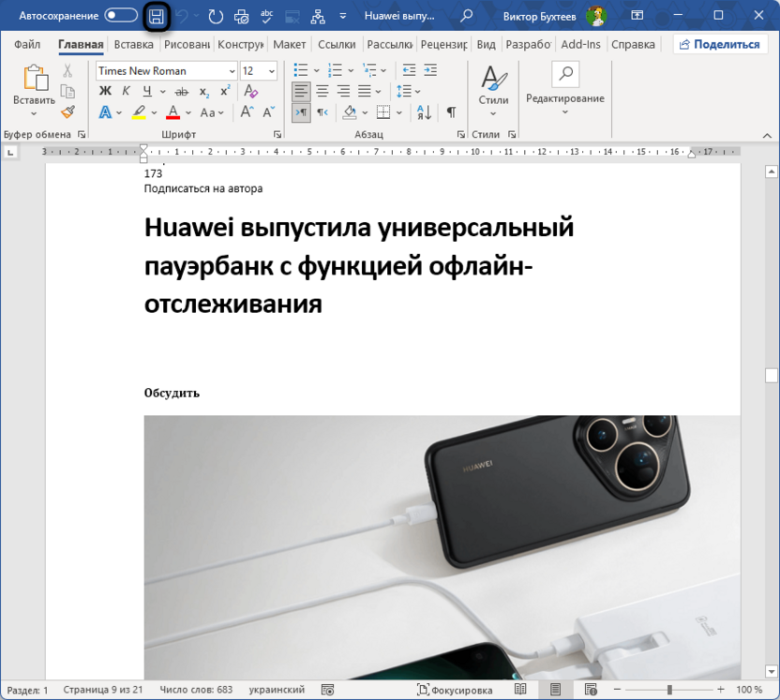Switch to the Вид tab
Viewport: 780px width, 700px height.
click(x=486, y=44)
